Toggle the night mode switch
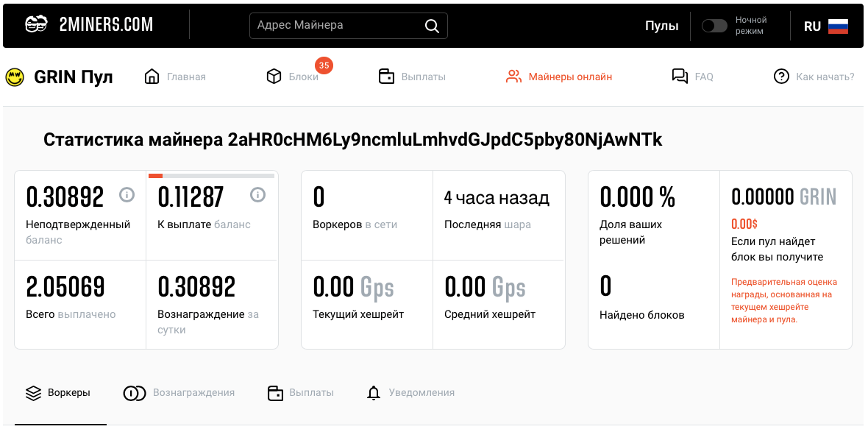This screenshot has width=868, height=432. point(714,26)
